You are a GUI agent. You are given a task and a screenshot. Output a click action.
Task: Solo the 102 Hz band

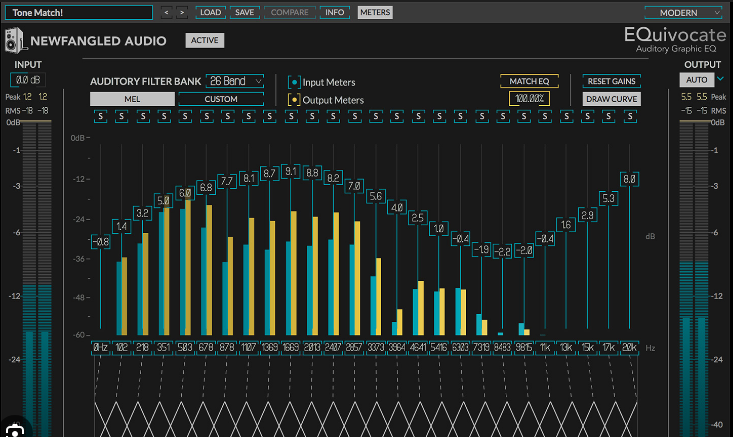coord(122,116)
